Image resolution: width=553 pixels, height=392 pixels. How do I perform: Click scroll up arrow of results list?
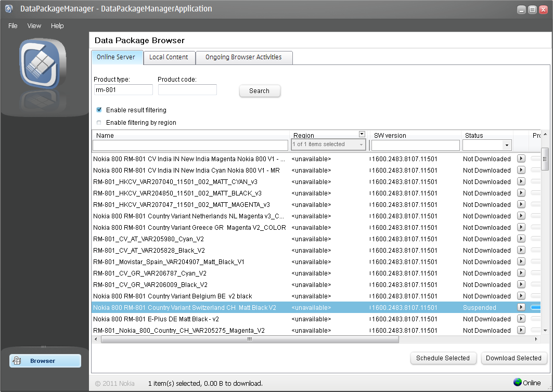545,134
